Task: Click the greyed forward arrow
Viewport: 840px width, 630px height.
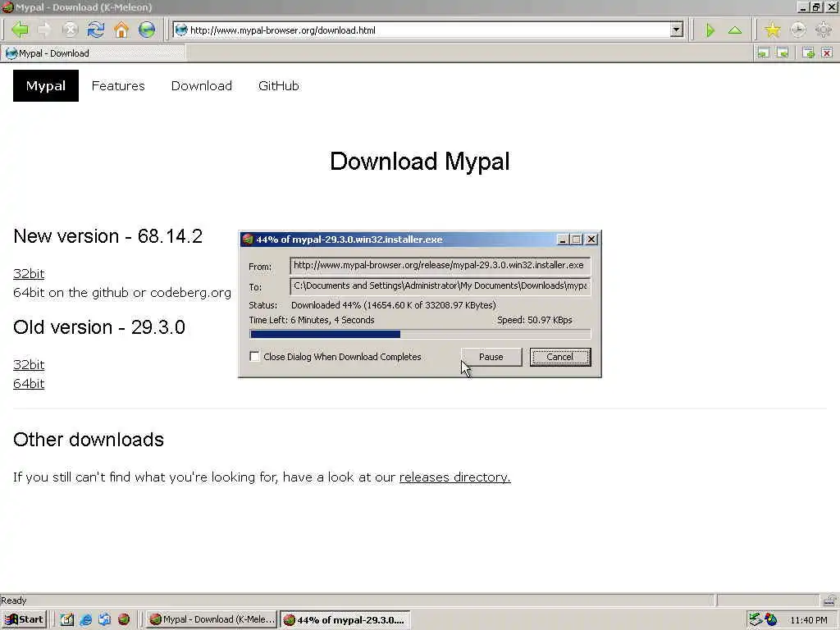Action: tap(44, 30)
